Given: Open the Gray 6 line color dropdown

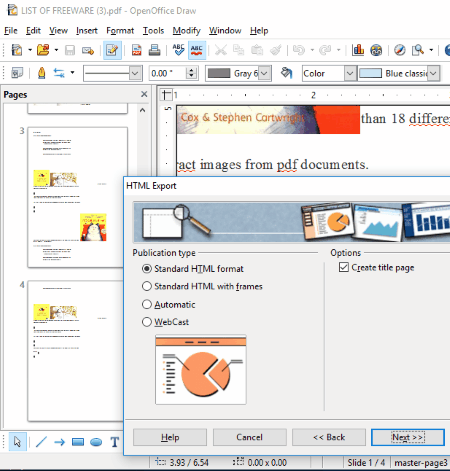Looking at the screenshot, I should [264, 73].
